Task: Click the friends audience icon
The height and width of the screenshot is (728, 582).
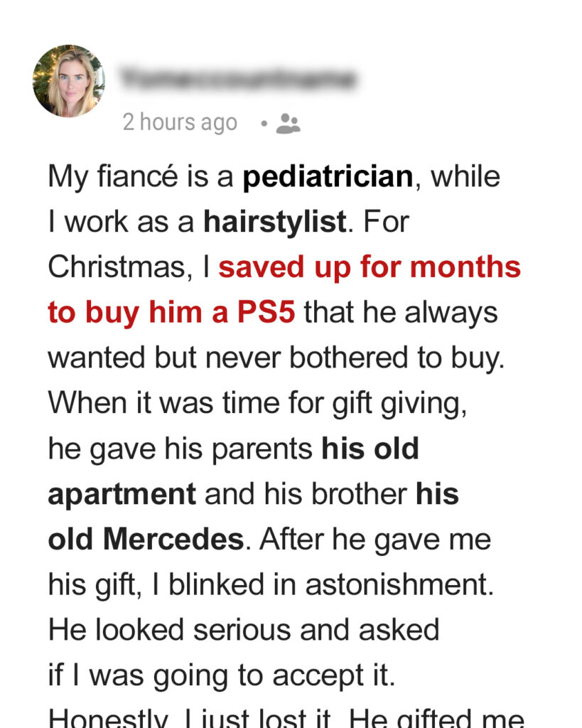Action: [288, 123]
